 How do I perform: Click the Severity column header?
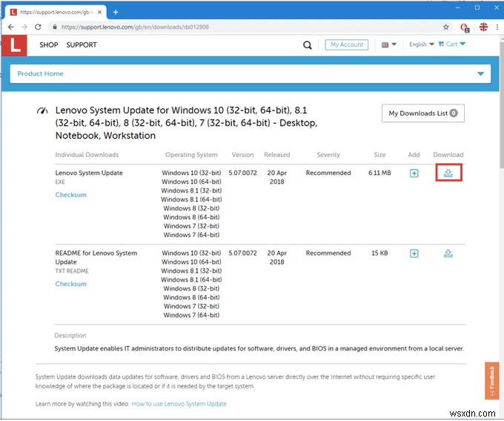pyautogui.click(x=328, y=155)
